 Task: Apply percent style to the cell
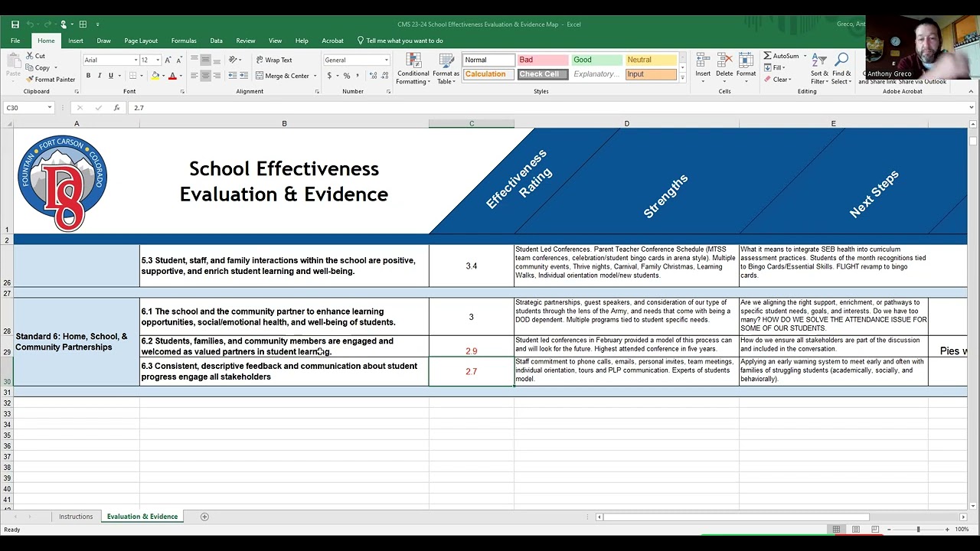(x=347, y=76)
